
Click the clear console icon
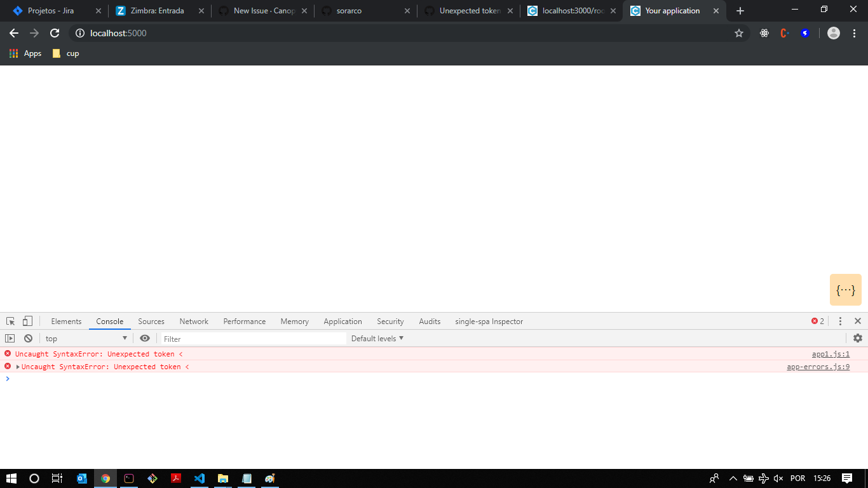point(28,338)
